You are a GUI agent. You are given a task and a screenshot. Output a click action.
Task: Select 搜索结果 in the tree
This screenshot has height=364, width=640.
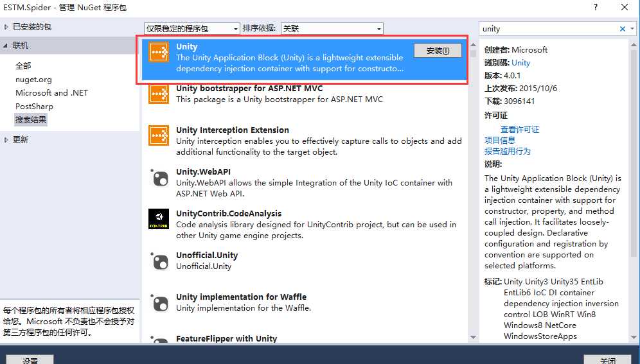(x=31, y=120)
